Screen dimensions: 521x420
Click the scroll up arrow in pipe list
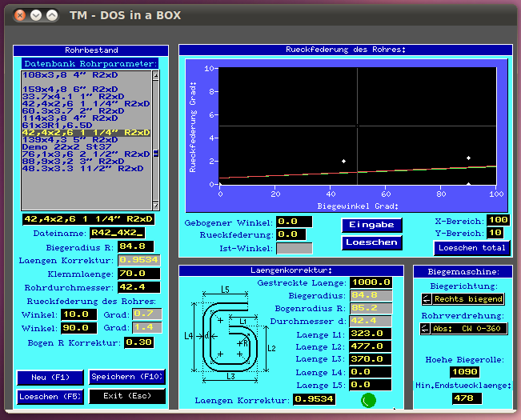[x=156, y=74]
